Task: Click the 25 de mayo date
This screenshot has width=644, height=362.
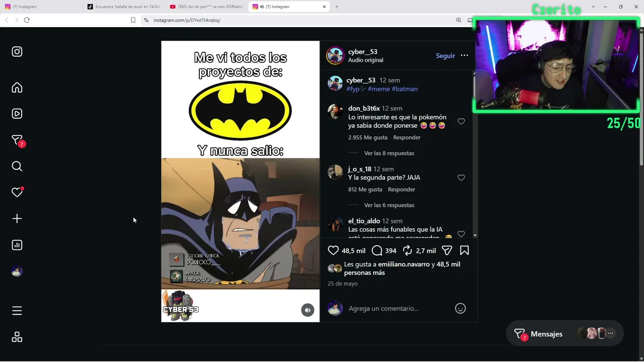Action: [x=343, y=284]
